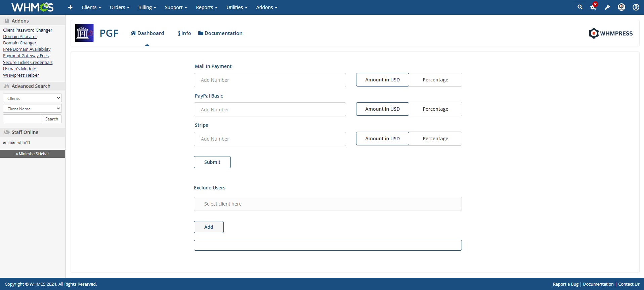The width and height of the screenshot is (644, 290).
Task: Click the WHMPRESS logo
Action: pos(610,33)
